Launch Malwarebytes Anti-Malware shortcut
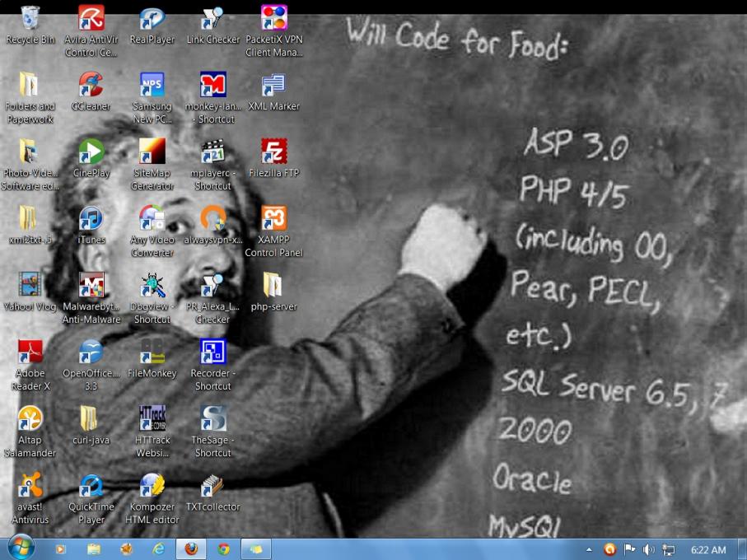 coord(91,285)
